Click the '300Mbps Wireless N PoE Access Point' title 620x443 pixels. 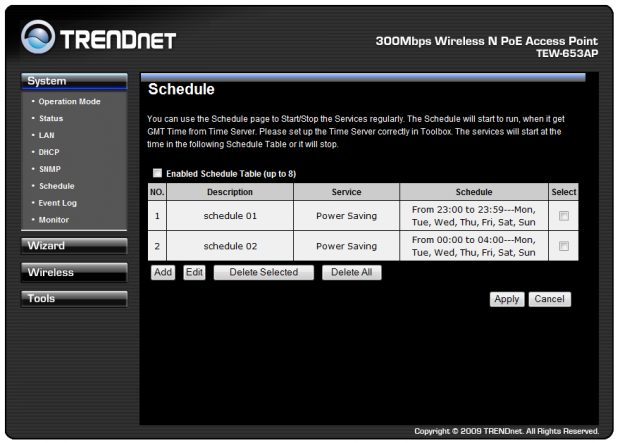[487, 41]
